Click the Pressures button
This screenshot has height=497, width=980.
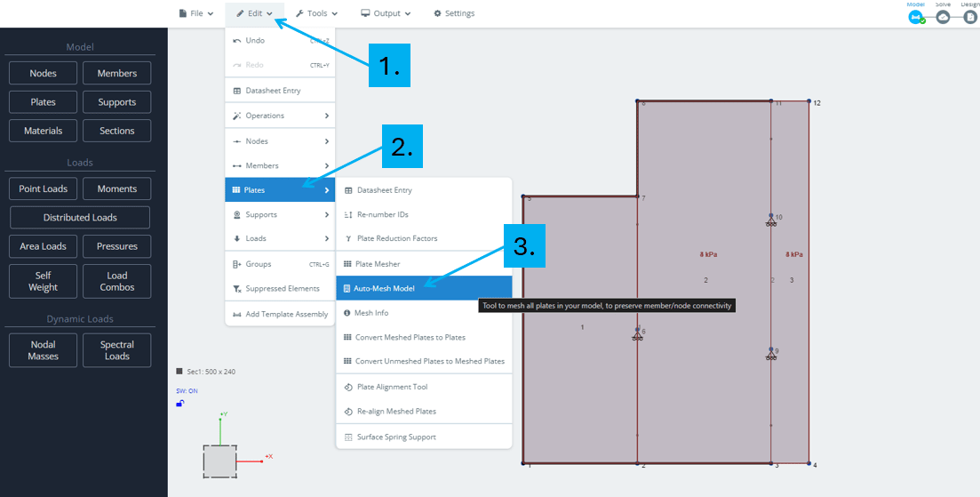(117, 246)
